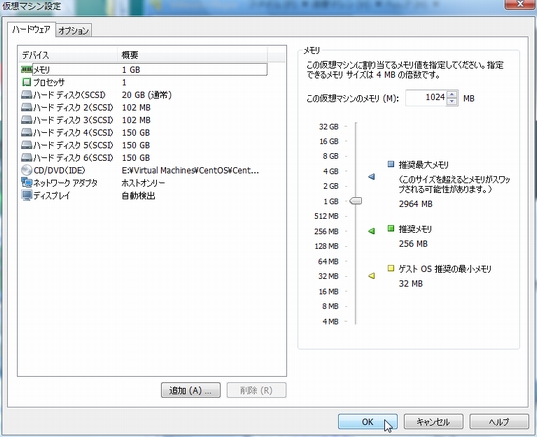
Task: Click the ネットワーク アダプタ icon
Action: coord(26,183)
